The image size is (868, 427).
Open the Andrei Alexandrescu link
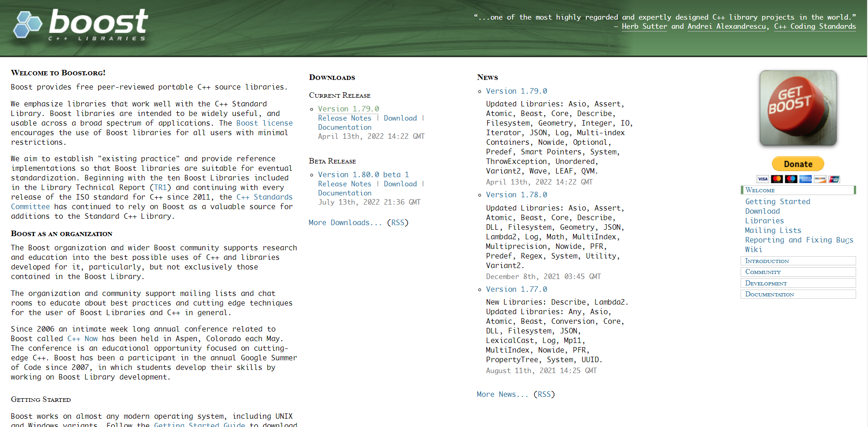click(x=727, y=26)
